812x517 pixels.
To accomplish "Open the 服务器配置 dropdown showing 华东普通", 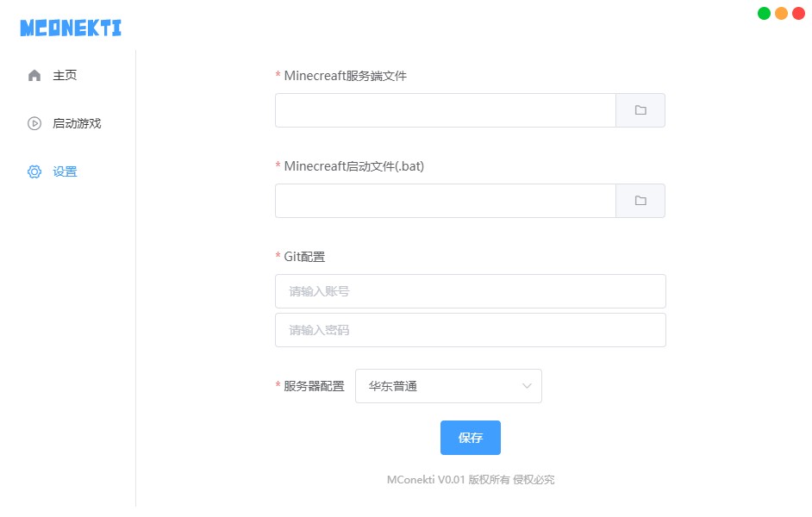I will [448, 386].
